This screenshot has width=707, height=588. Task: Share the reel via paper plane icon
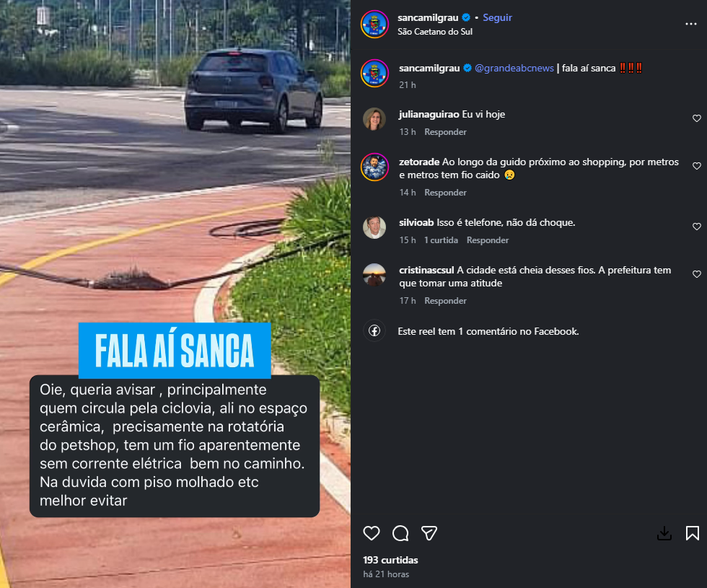(x=429, y=533)
